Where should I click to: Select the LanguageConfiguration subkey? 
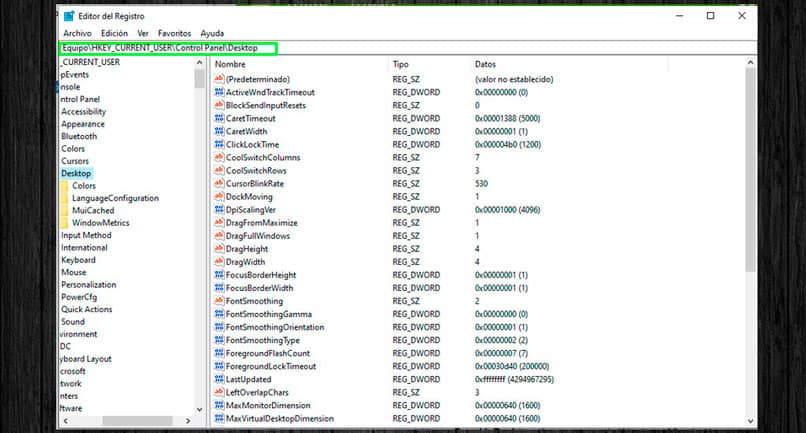115,198
